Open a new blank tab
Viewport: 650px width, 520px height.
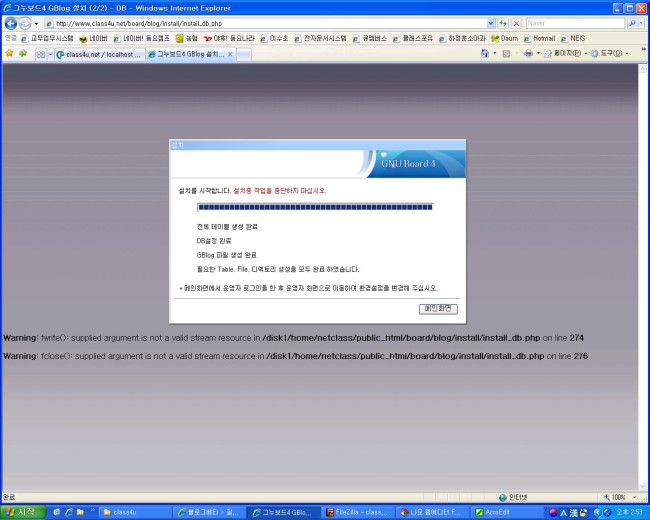tap(244, 54)
